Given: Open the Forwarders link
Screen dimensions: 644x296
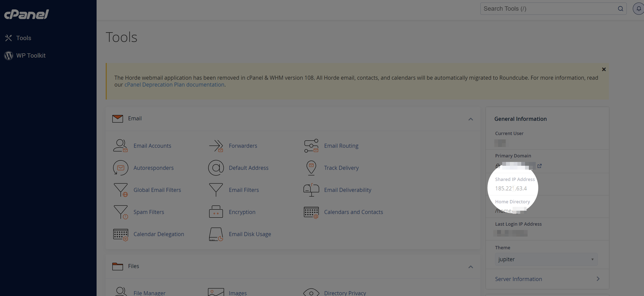Looking at the screenshot, I should 243,146.
